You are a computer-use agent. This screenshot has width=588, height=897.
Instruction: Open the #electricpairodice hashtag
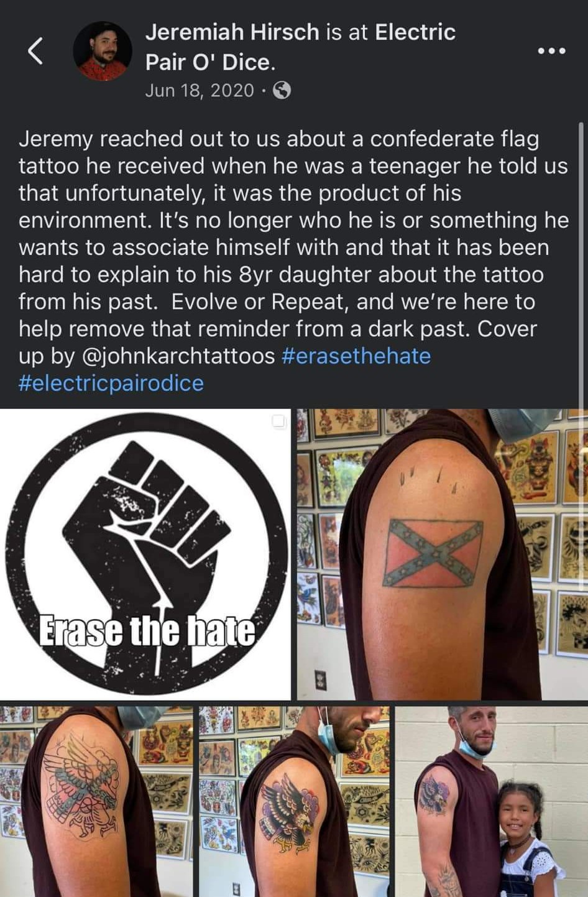tap(111, 383)
